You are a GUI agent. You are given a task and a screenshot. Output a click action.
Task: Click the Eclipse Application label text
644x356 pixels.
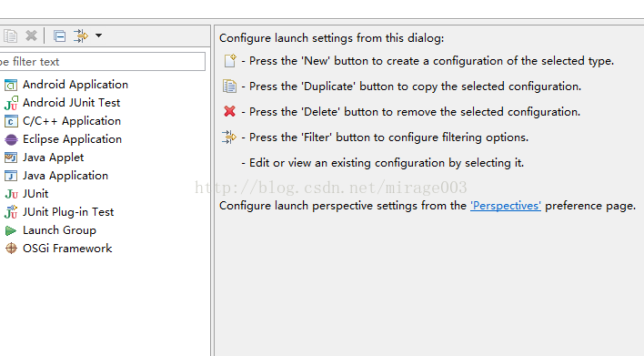point(72,139)
